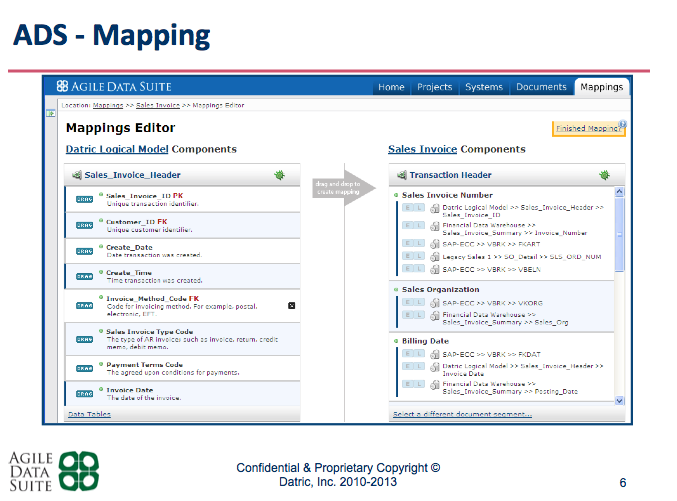
Task: Click the Sales Organization element heading
Action: pyautogui.click(x=440, y=289)
